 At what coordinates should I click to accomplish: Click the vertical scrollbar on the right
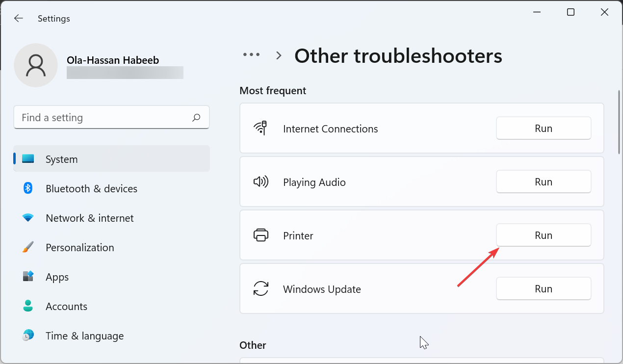pos(619,123)
